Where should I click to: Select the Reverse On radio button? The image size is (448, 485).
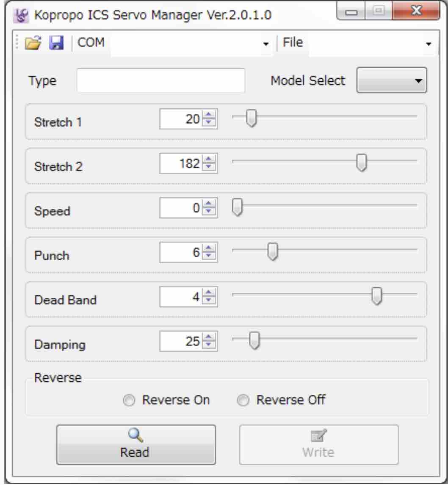click(x=129, y=400)
